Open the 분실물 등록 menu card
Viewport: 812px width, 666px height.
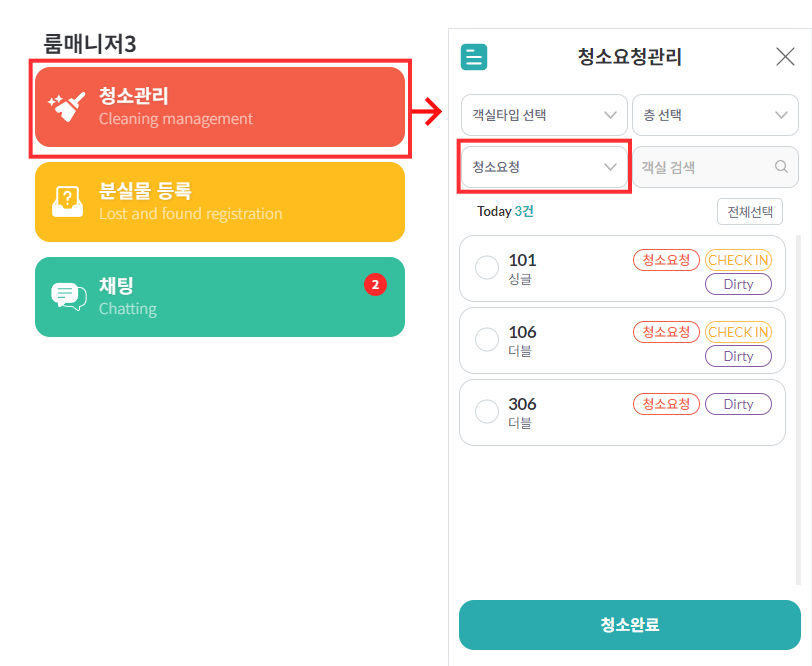(x=220, y=201)
